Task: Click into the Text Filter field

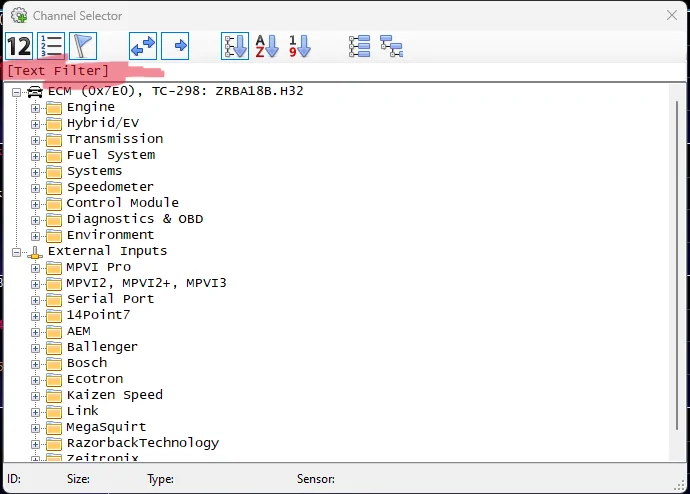Action: (x=345, y=71)
